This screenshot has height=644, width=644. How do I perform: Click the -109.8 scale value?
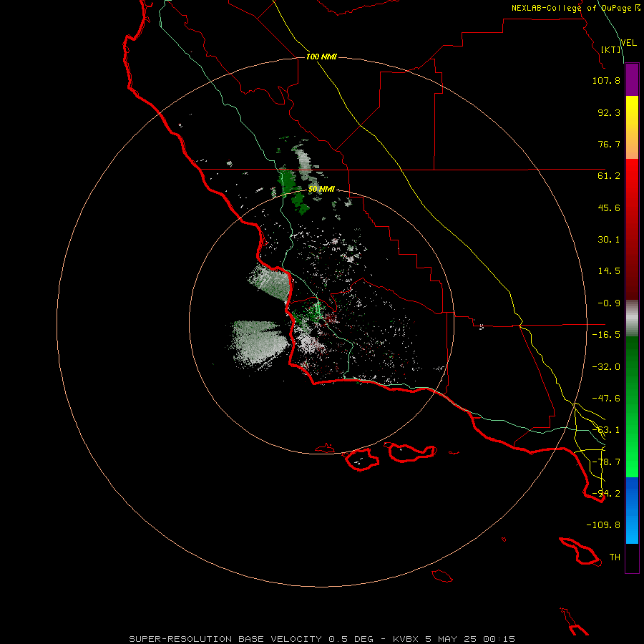[603, 525]
